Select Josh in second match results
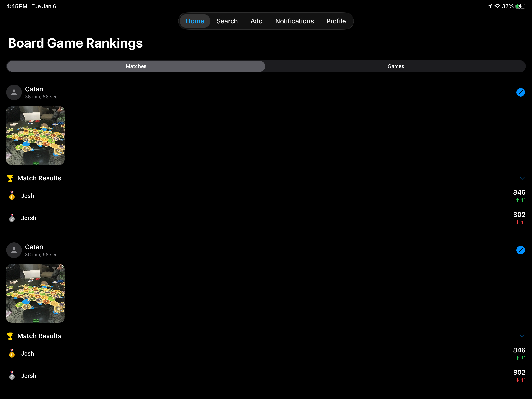This screenshot has height=399, width=532. tap(28, 354)
